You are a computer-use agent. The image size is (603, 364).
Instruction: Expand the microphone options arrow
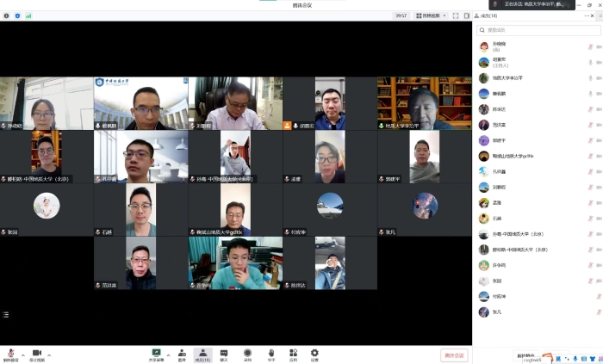[x=23, y=355]
